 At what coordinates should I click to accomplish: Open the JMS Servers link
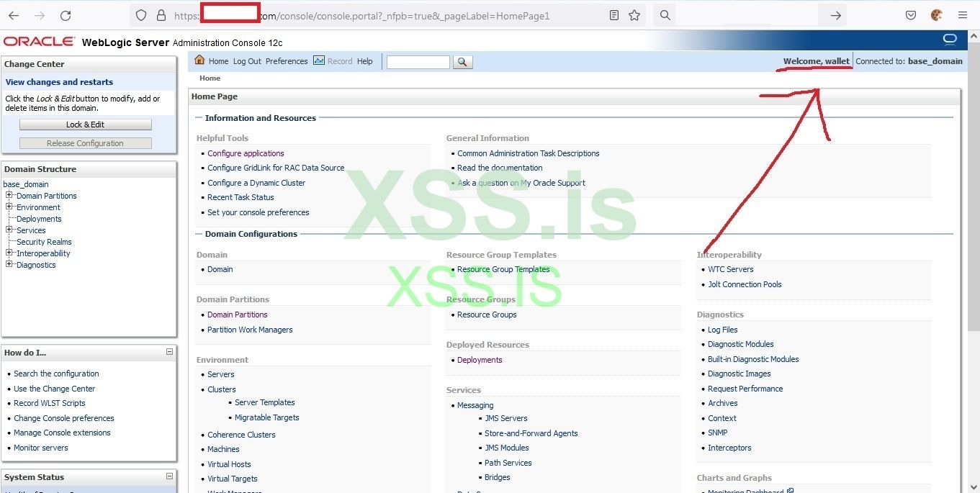point(505,418)
